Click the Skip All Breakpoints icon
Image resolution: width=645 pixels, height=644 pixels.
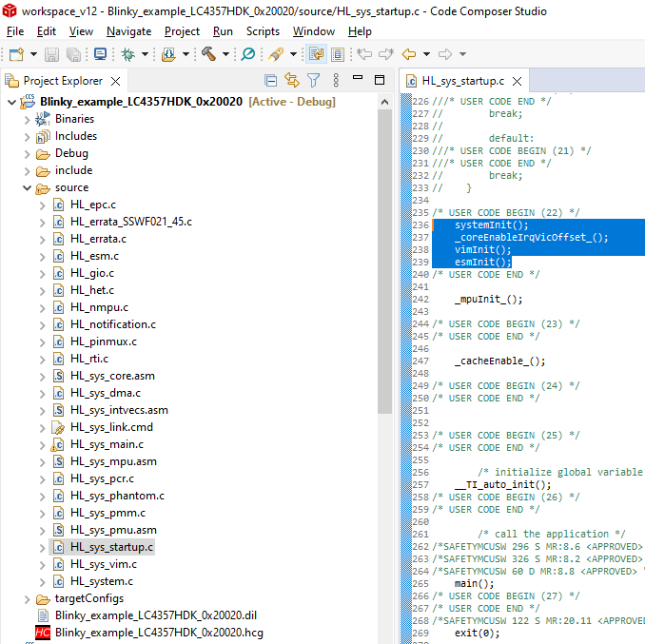[248, 54]
